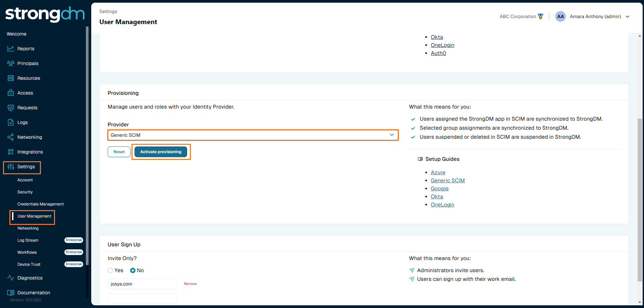This screenshot has height=308, width=644.
Task: Click the Documentation book icon
Action: (x=11, y=293)
